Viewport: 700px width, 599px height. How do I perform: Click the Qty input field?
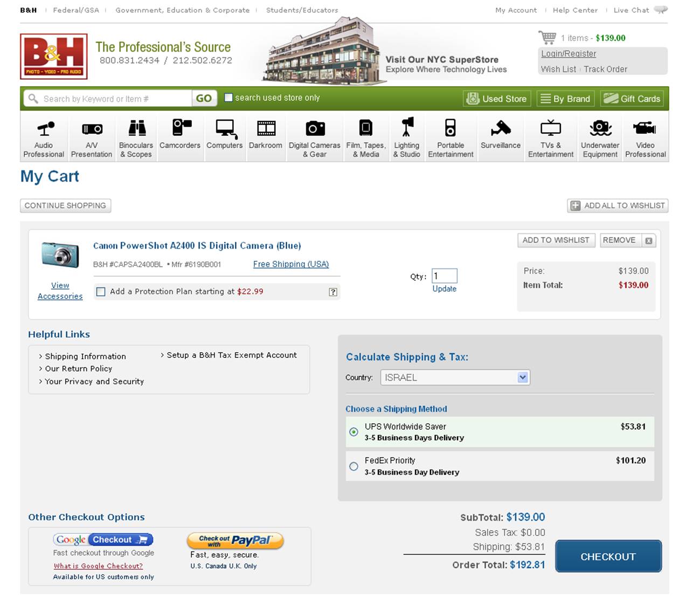[x=445, y=276]
